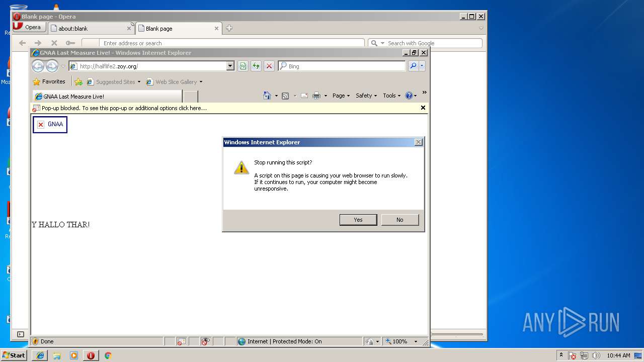644x362 pixels.
Task: Click the IE Back navigation button
Action: [x=38, y=66]
